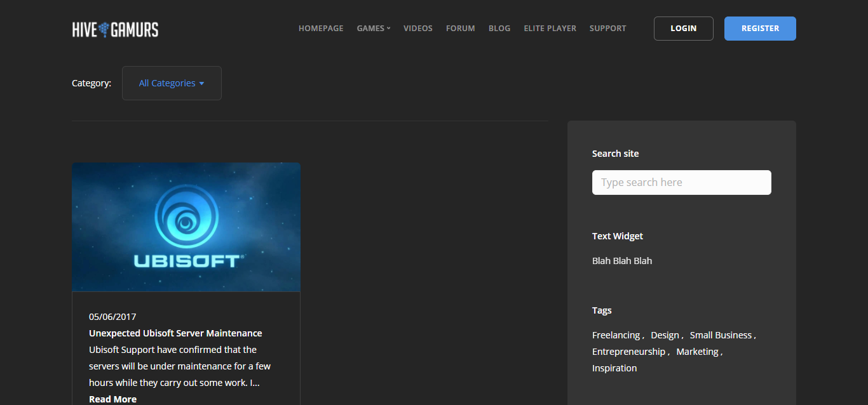868x405 pixels.
Task: Open Unexpected Ubisoft Server Maintenance article title
Action: (x=175, y=333)
